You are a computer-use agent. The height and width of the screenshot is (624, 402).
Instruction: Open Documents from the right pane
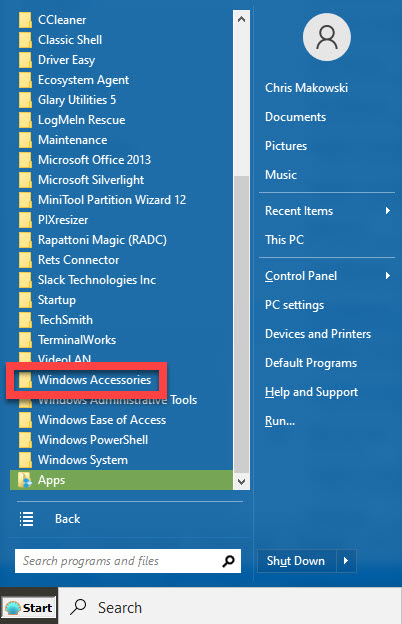coord(295,117)
